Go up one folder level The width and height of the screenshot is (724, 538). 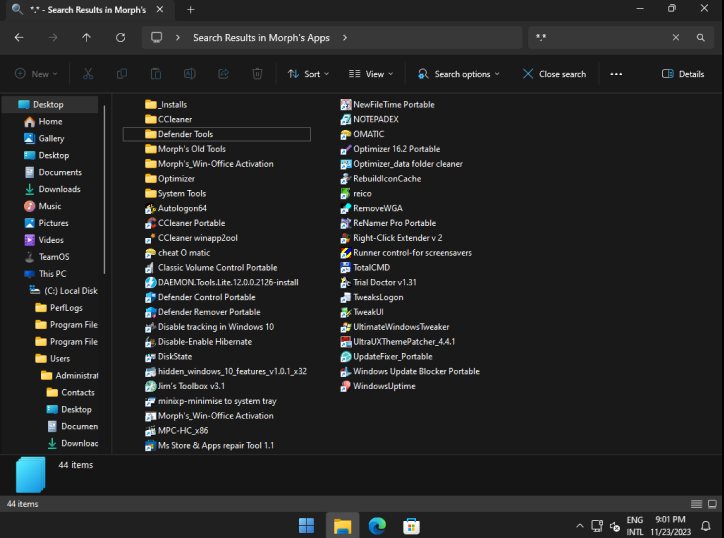(86, 37)
